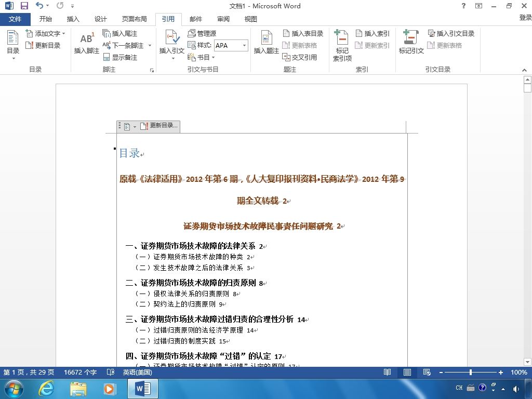Click 更新目录 in the ribbon
The image size is (532, 399).
pyautogui.click(x=43, y=46)
